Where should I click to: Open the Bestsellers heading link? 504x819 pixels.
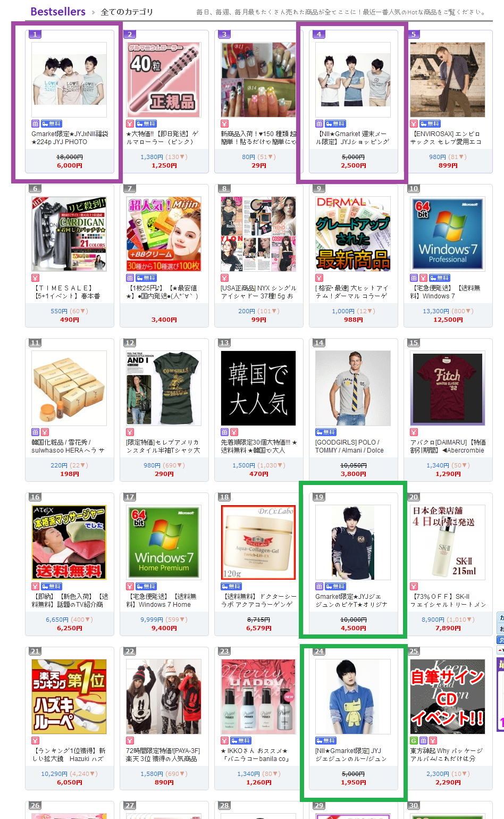click(x=58, y=12)
